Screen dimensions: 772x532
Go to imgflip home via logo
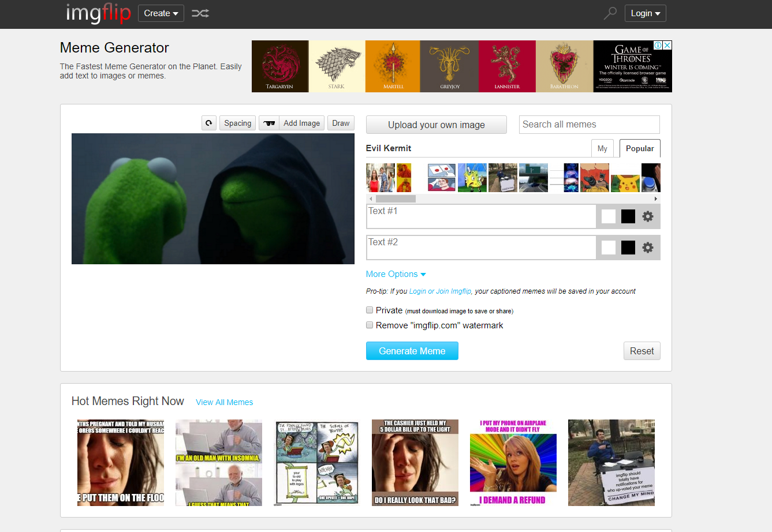(98, 13)
